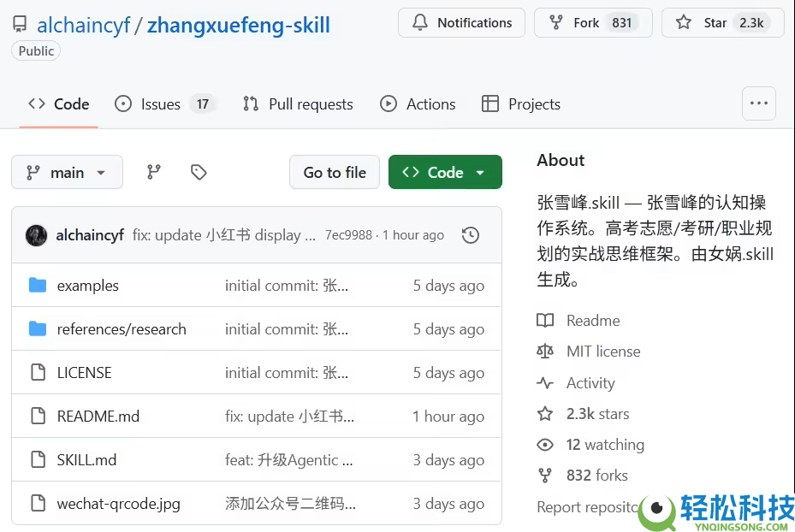Open the SKILL.md file
The height and width of the screenshot is (532, 795).
click(86, 460)
